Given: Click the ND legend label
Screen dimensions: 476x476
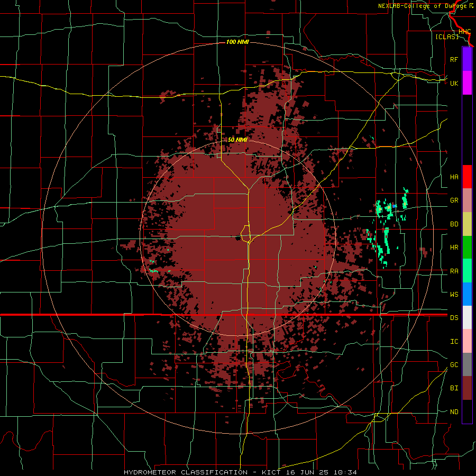Looking at the screenshot, I should click(454, 412).
